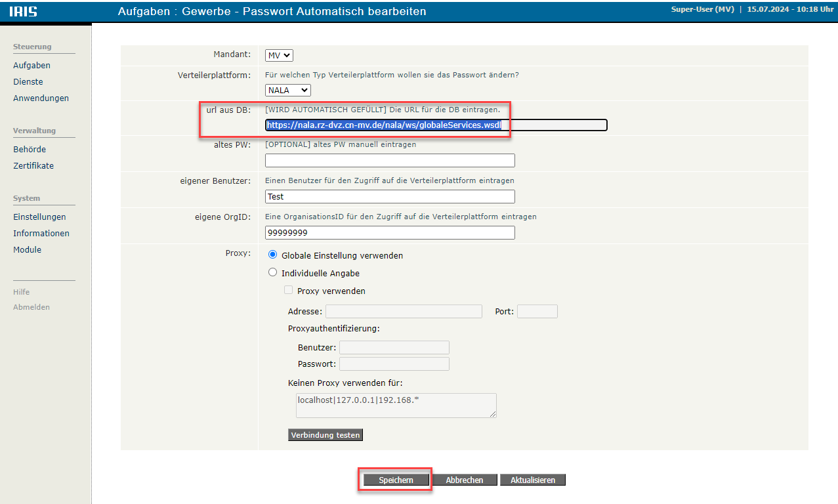Click Informationen sidebar link
The image size is (838, 504).
click(x=41, y=234)
